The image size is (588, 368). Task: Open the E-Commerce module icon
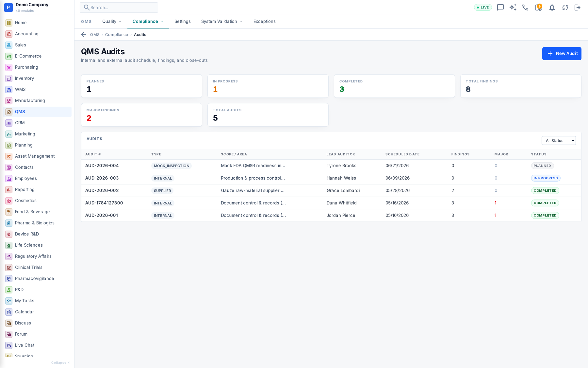(9, 56)
